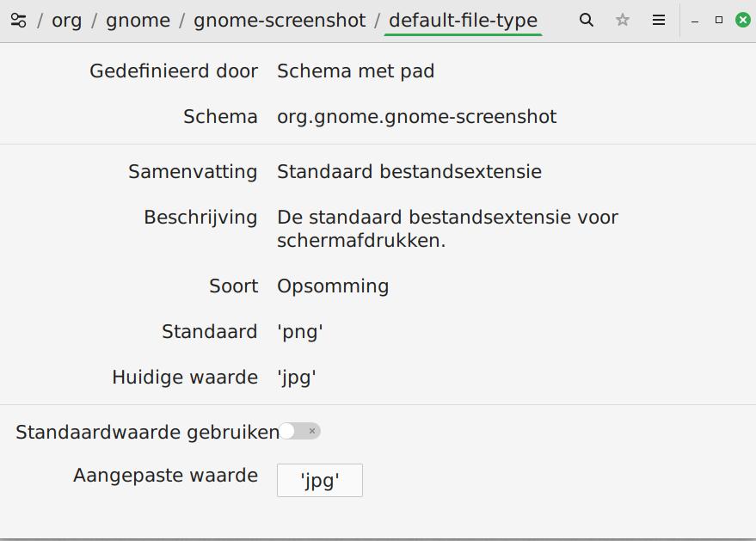
Task: Open the hamburger menu
Action: 659,20
